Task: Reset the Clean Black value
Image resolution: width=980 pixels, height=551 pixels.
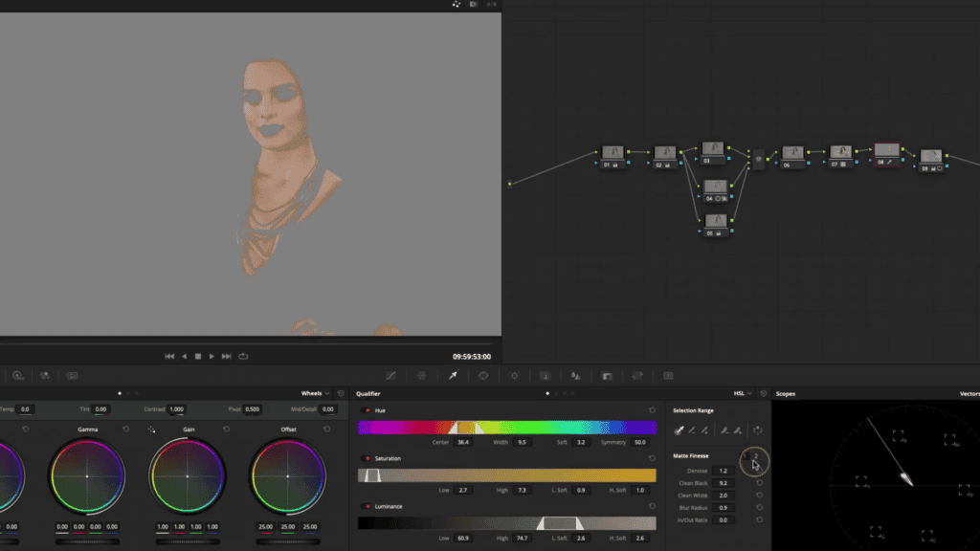Action: 759,483
